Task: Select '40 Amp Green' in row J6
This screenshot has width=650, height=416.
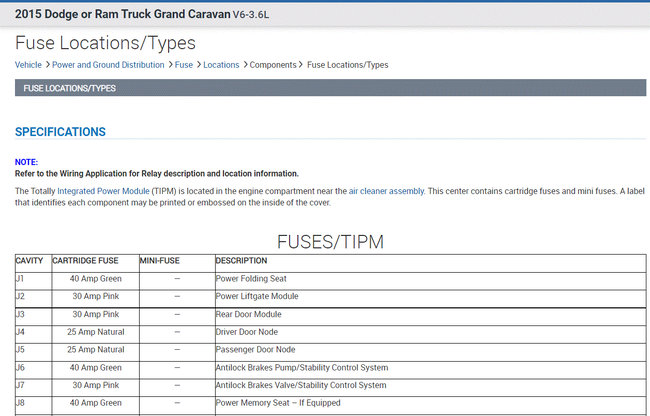Action: [x=96, y=368]
